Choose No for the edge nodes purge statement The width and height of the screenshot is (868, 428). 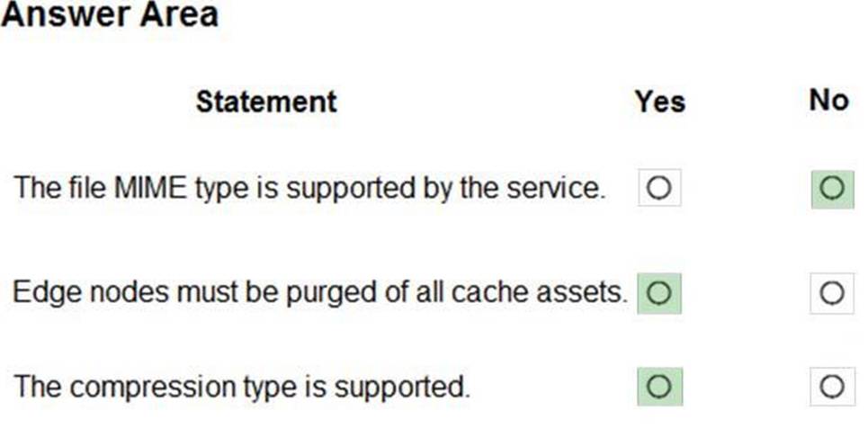832,293
